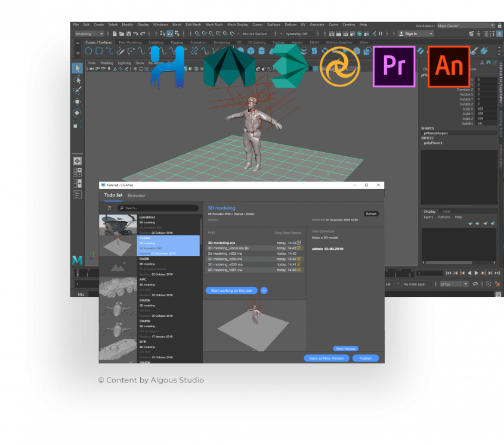Open the filter icon beside the search bar
This screenshot has width=504, height=445.
(109, 208)
